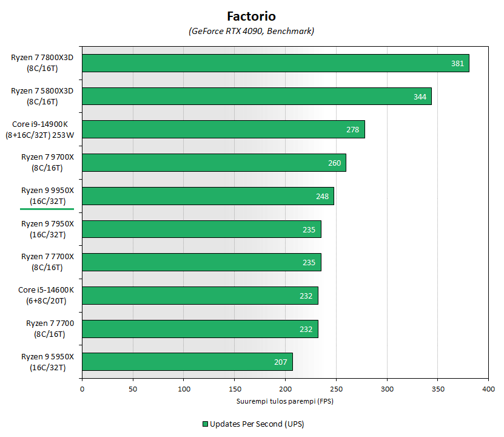The height and width of the screenshot is (437, 504).
Task: Click the 232 value on Core i5-14600K bar
Action: tap(306, 296)
